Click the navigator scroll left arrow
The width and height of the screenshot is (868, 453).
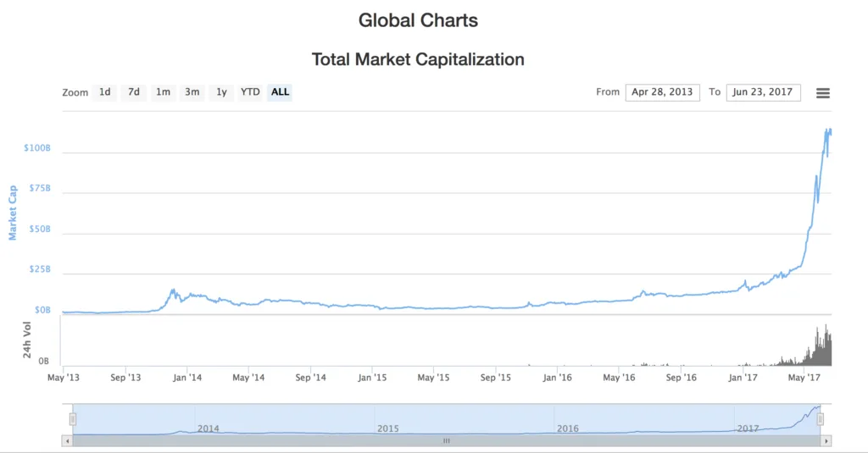[68, 441]
